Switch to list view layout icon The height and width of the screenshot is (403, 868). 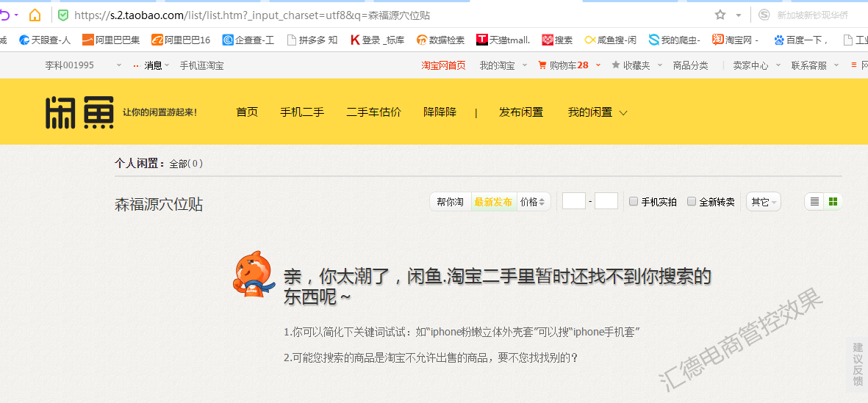(x=814, y=202)
